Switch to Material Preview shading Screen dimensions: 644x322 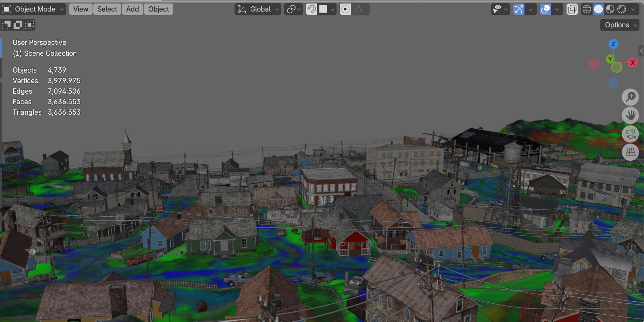[610, 9]
